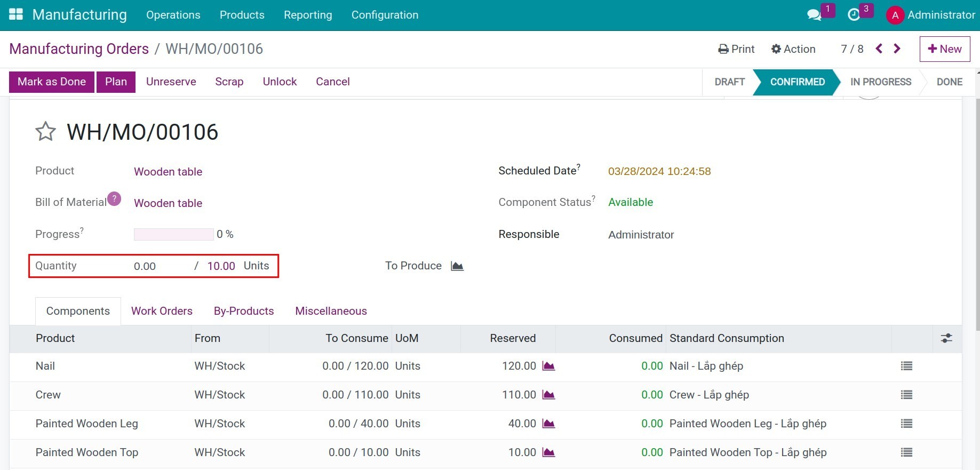
Task: Open detailed operations for Painted Wooden Leg
Action: tap(906, 424)
